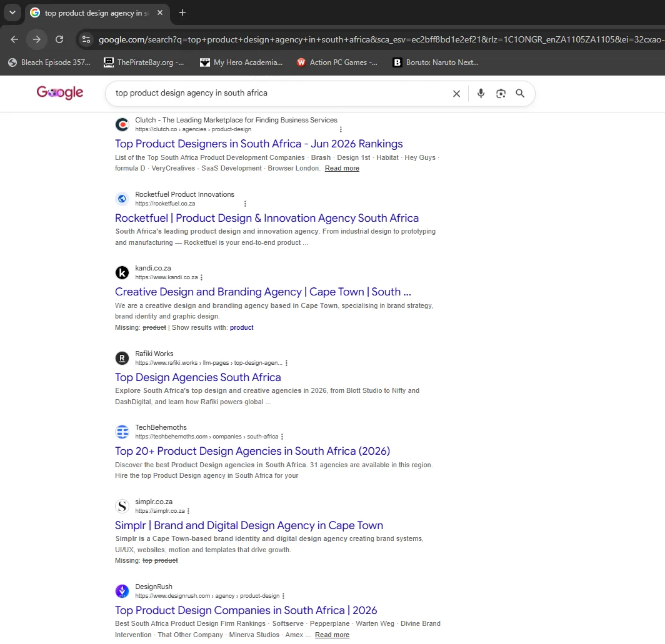Go forward to the next page
This screenshot has height=644, width=665.
click(37, 39)
